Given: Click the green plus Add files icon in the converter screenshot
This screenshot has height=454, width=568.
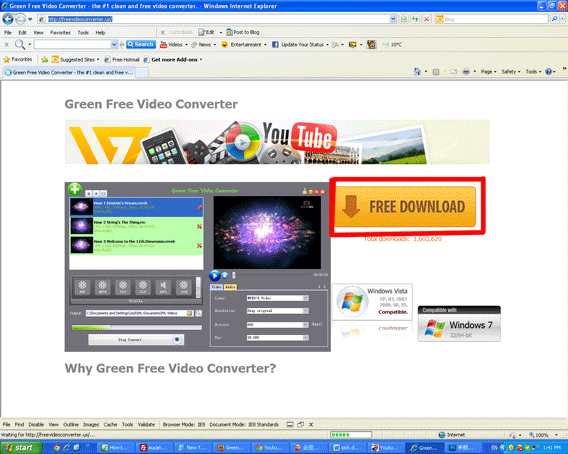Looking at the screenshot, I should [x=75, y=189].
